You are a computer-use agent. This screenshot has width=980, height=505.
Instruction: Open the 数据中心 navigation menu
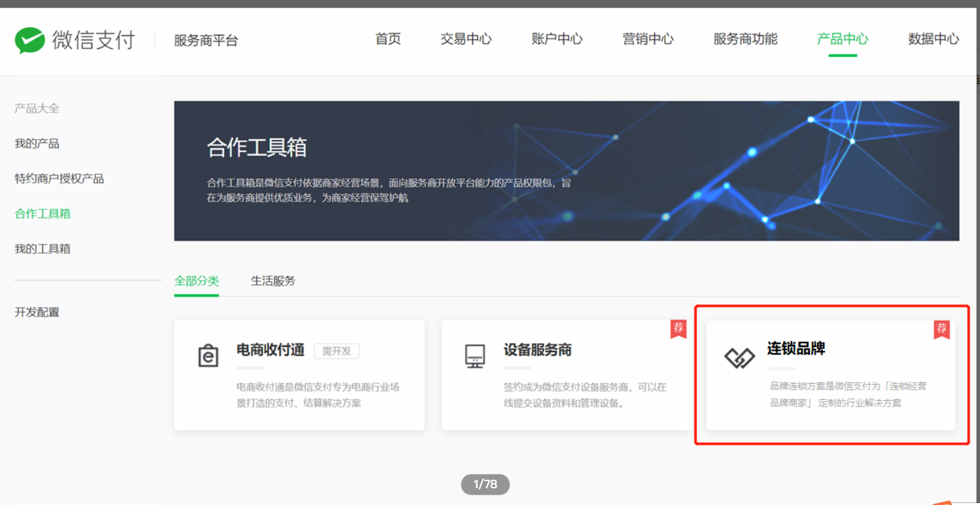click(x=933, y=39)
